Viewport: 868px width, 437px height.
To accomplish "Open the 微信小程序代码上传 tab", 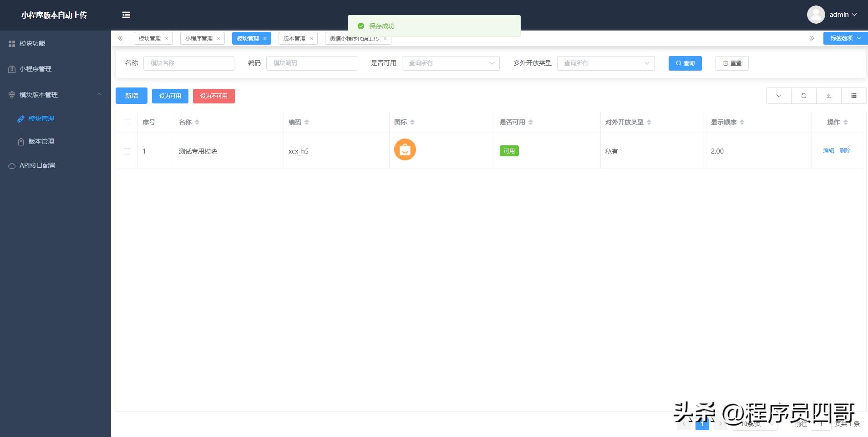I will point(355,38).
